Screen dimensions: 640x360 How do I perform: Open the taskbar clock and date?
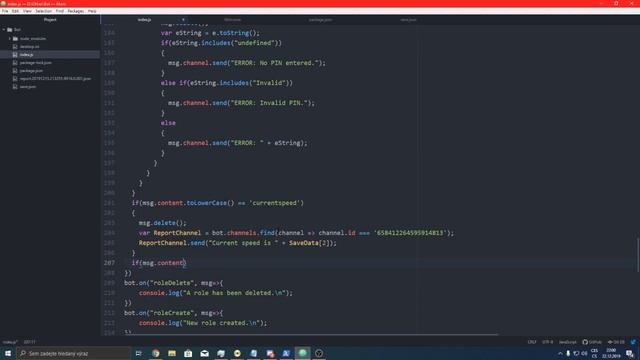611,353
